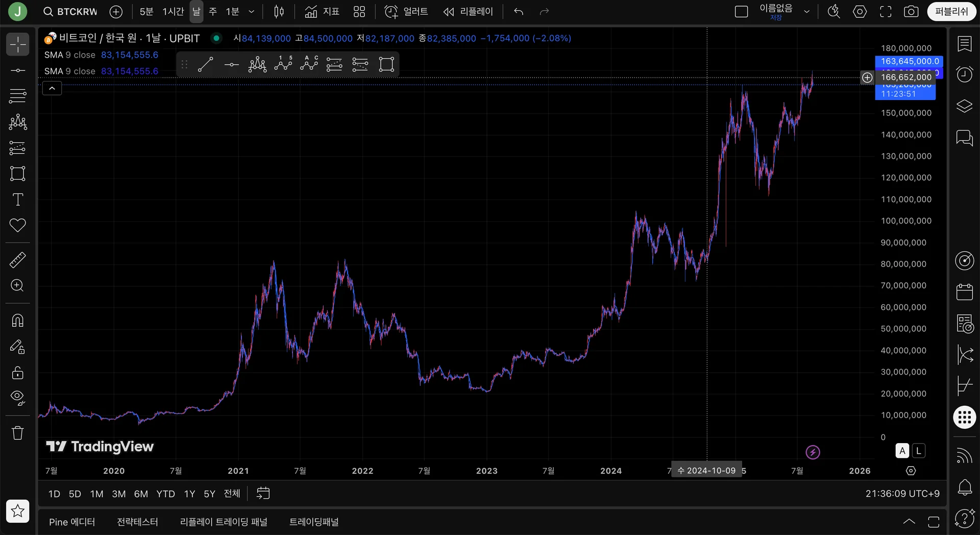Open the alerts clock panel in right sidebar
This screenshot has height=535, width=980.
click(964, 75)
